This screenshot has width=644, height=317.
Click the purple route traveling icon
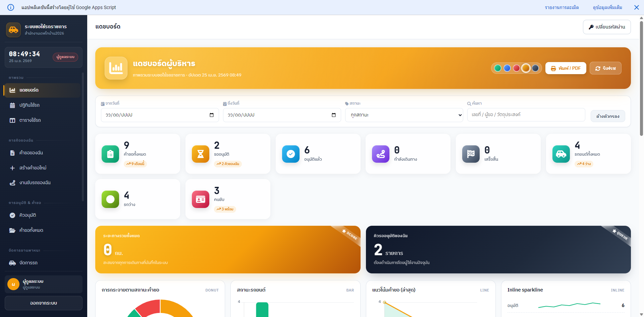pyautogui.click(x=381, y=154)
